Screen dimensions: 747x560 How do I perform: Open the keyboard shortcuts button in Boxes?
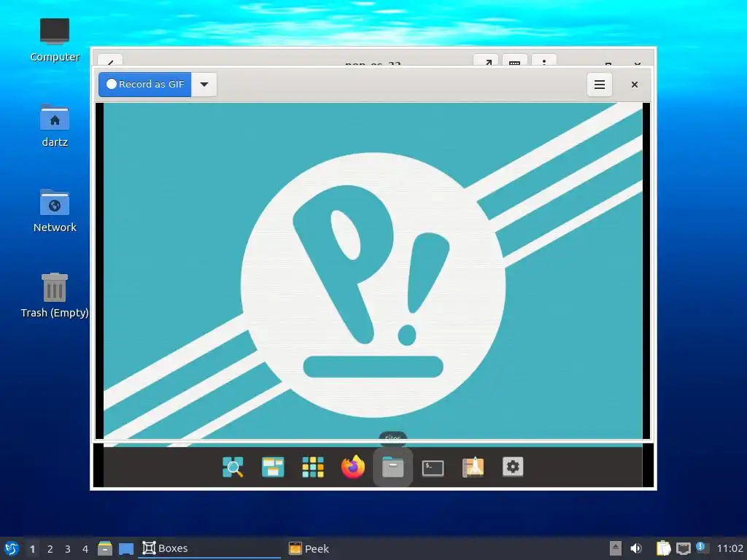(514, 61)
